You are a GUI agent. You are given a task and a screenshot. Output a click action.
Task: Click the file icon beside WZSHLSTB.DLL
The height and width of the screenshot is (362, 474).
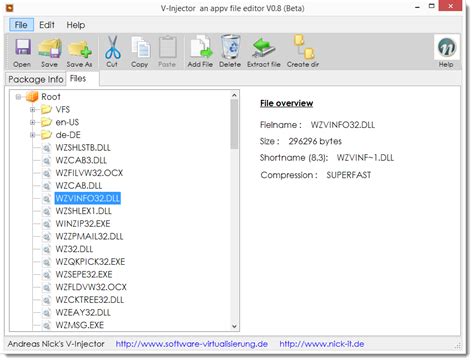(47, 148)
